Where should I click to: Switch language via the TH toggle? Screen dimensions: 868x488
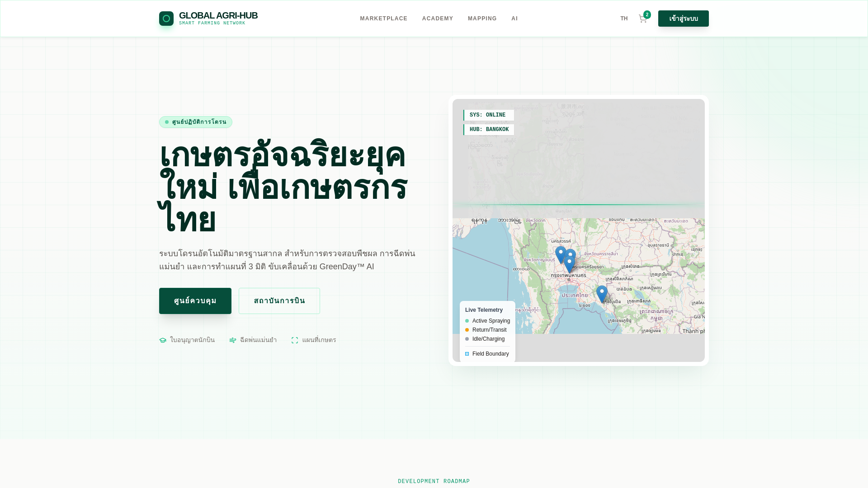624,19
